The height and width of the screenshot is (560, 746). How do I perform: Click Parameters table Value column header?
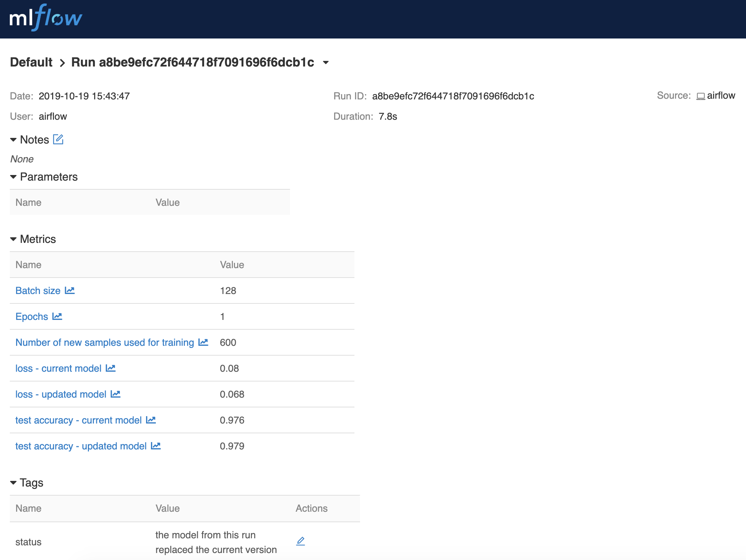[167, 202]
